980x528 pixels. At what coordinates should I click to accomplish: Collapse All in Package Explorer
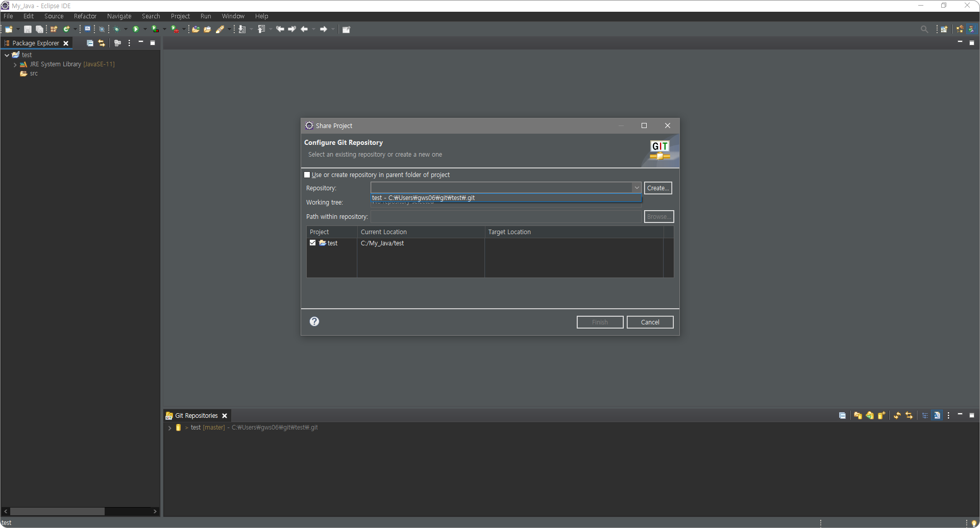pyautogui.click(x=90, y=43)
